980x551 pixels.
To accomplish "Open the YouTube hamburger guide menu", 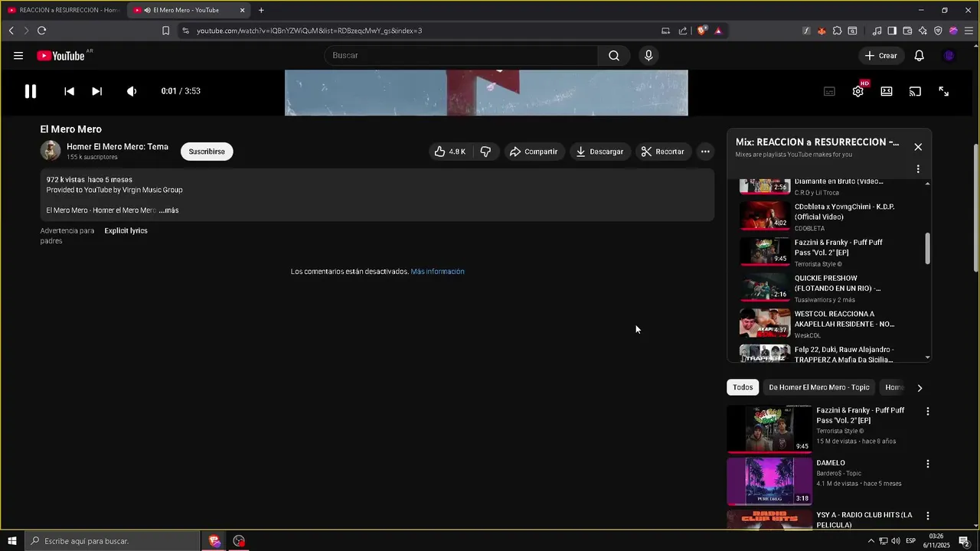I will 18,56.
